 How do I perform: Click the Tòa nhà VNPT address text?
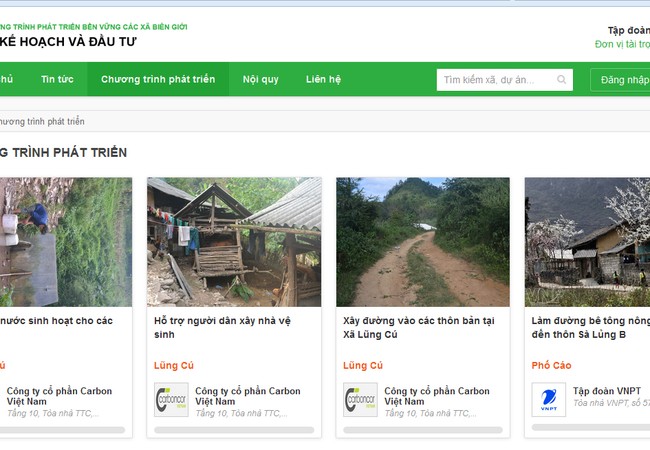[x=611, y=403]
